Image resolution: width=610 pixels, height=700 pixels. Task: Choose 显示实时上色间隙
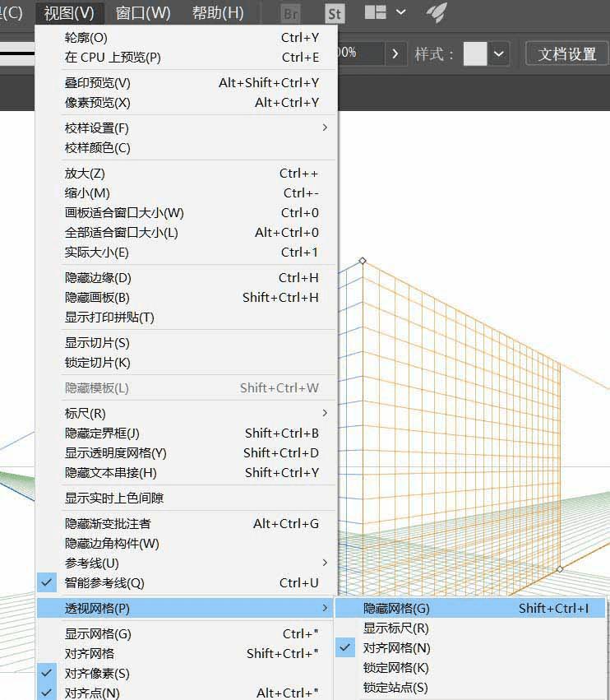pos(187,498)
